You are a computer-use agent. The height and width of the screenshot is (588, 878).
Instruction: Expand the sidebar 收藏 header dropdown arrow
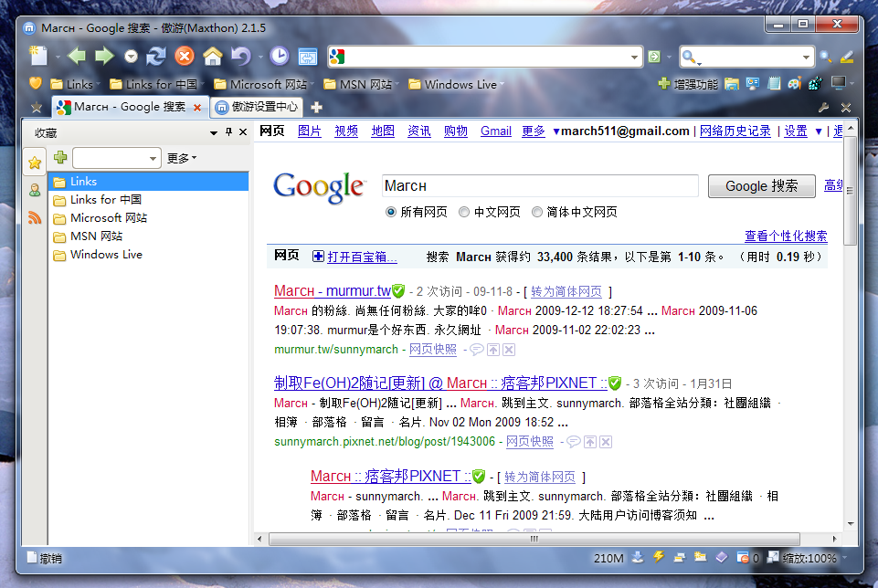click(x=214, y=133)
